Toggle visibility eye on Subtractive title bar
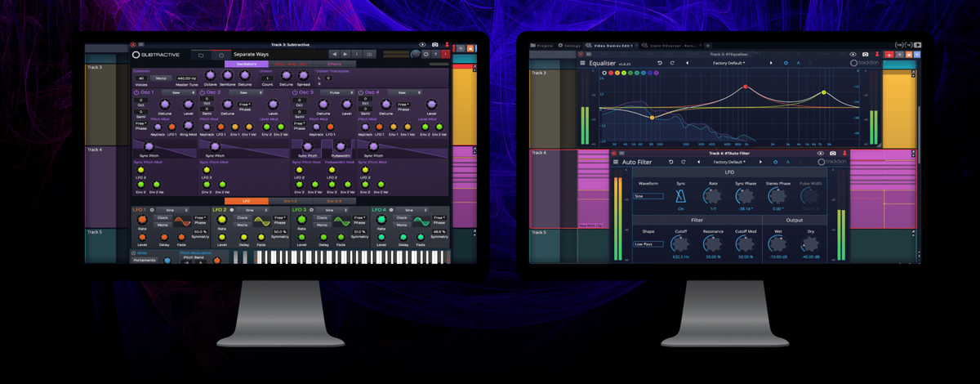Image resolution: width=980 pixels, height=384 pixels. [x=422, y=44]
